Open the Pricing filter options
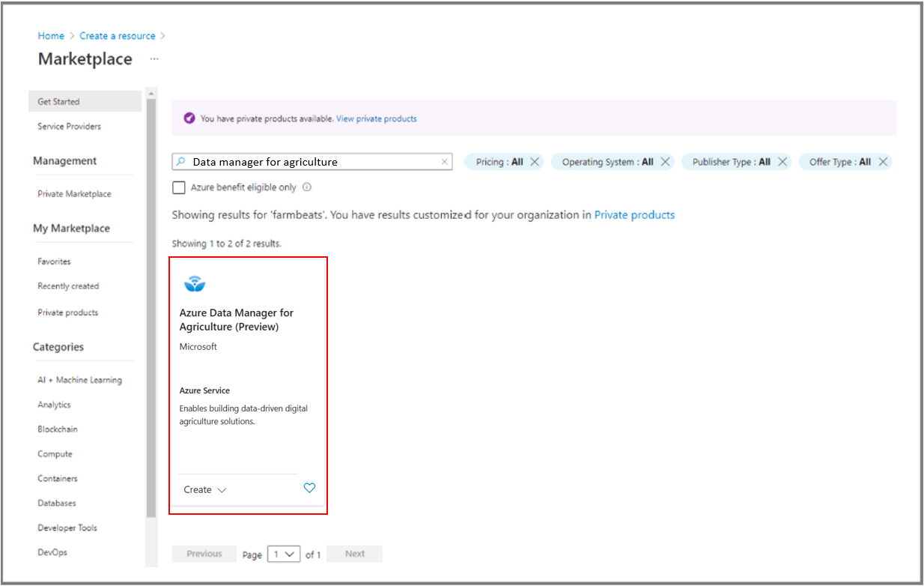The height and width of the screenshot is (586, 924). click(499, 162)
